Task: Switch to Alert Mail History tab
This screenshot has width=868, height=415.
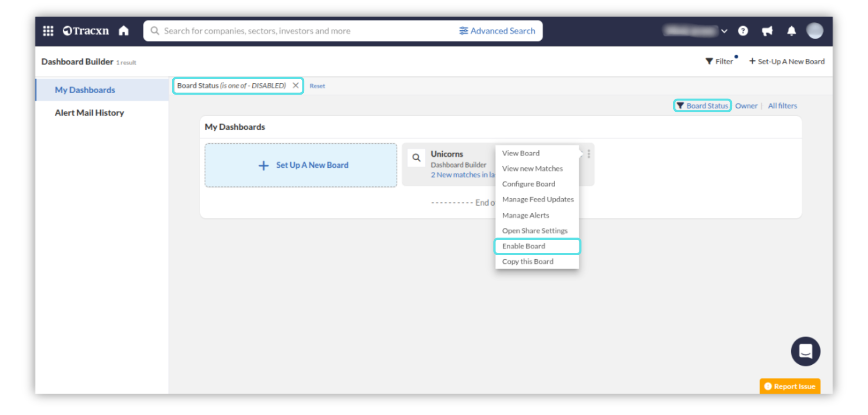Action: tap(89, 113)
